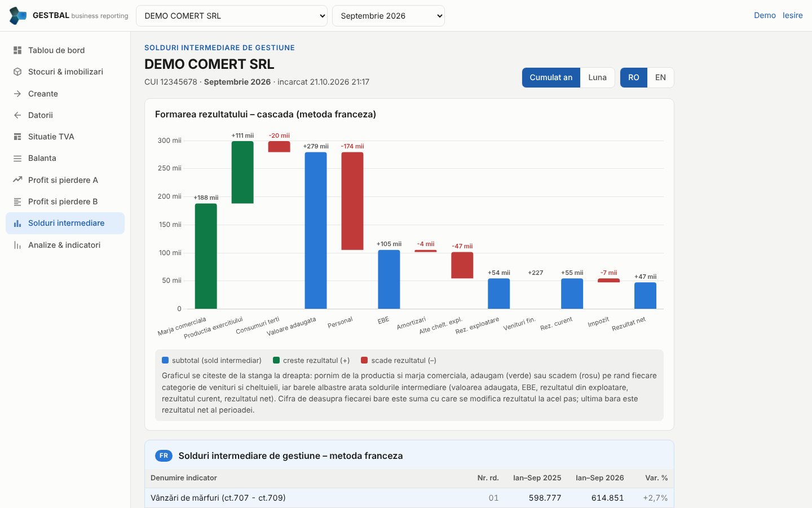Open the DEMO COMERT SRL company dropdown
Viewport: 812px width, 508px height.
tap(232, 16)
